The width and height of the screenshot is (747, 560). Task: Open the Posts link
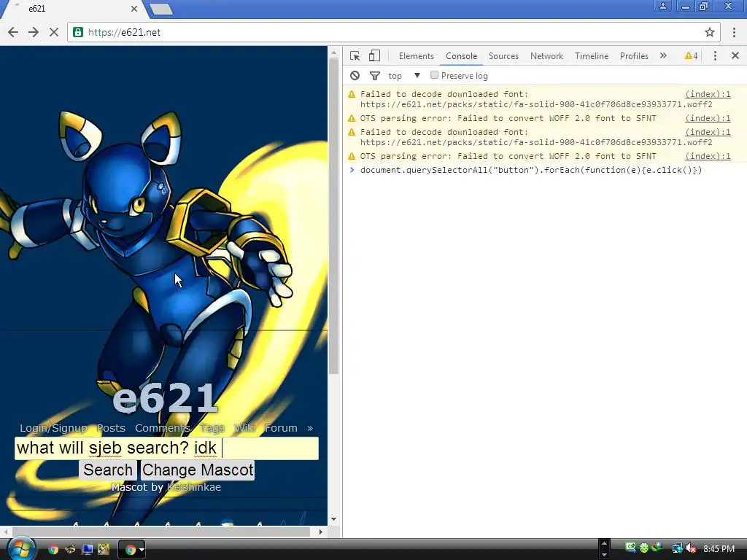tap(111, 428)
